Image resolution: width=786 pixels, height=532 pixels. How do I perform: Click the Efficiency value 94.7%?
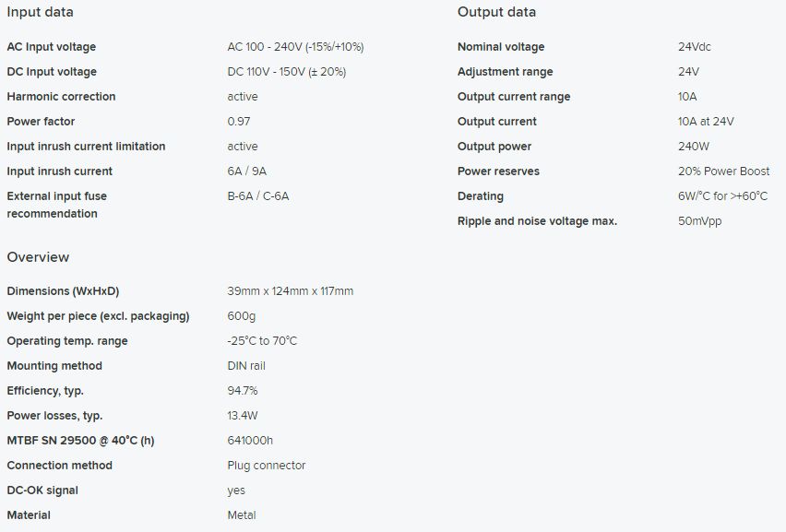243,391
